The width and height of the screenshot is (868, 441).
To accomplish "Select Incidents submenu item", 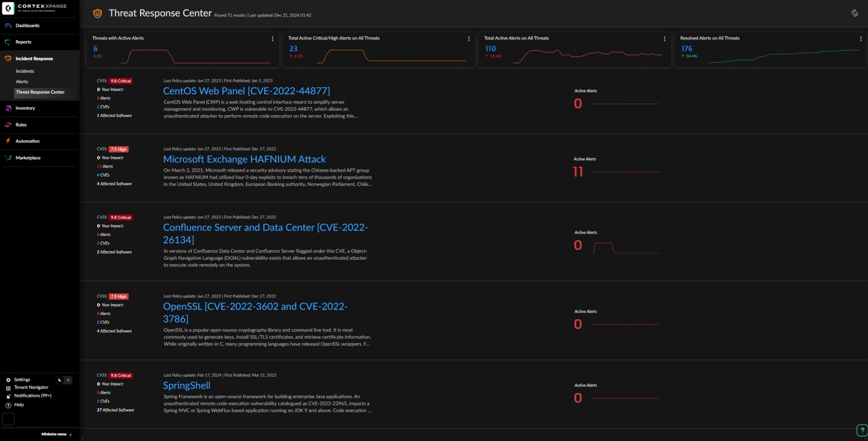I will pos(25,71).
